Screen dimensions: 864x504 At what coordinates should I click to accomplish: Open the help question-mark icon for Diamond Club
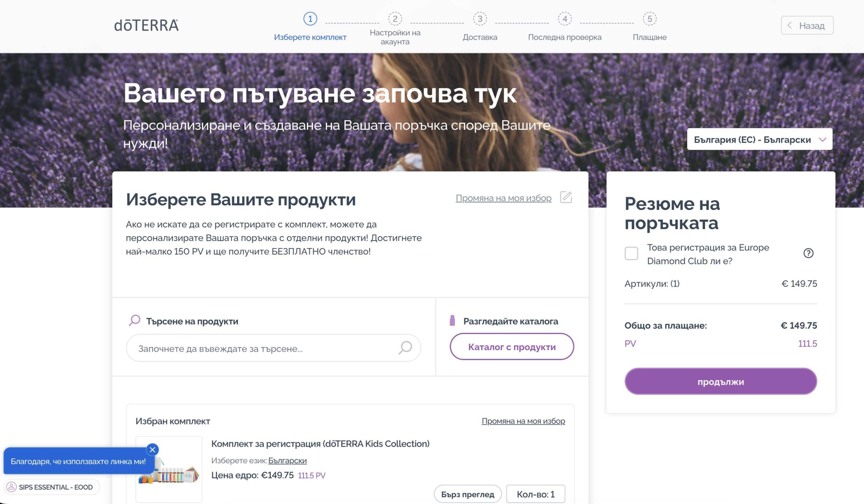point(808,253)
